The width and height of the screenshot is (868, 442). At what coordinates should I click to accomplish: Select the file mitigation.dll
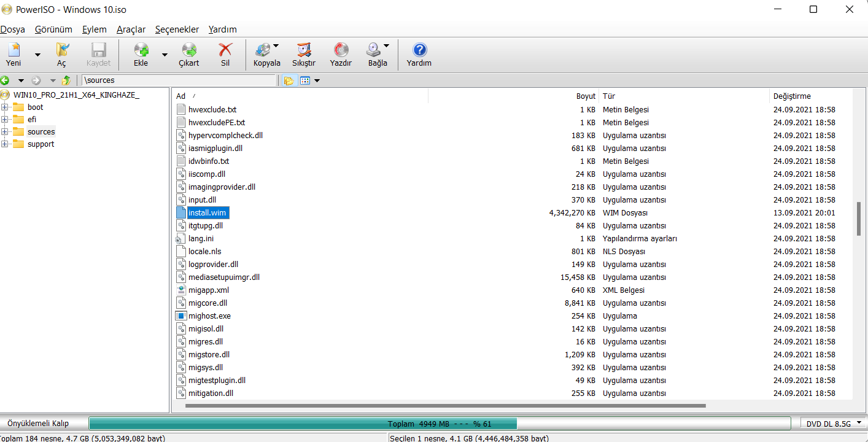pos(211,393)
